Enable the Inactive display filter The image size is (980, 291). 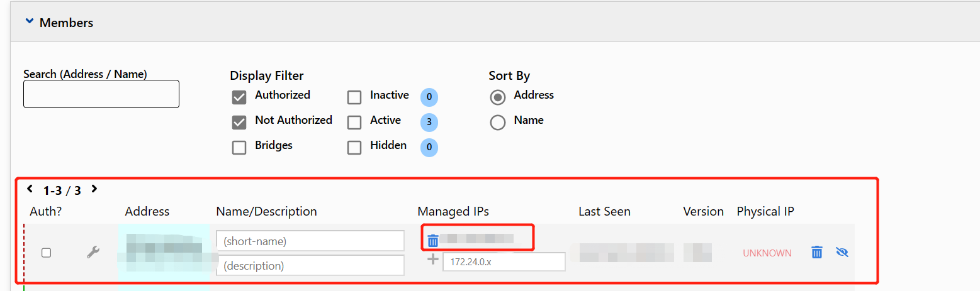click(x=354, y=97)
